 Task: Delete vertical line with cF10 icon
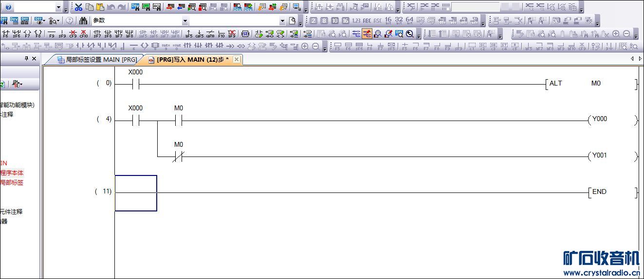[x=84, y=35]
